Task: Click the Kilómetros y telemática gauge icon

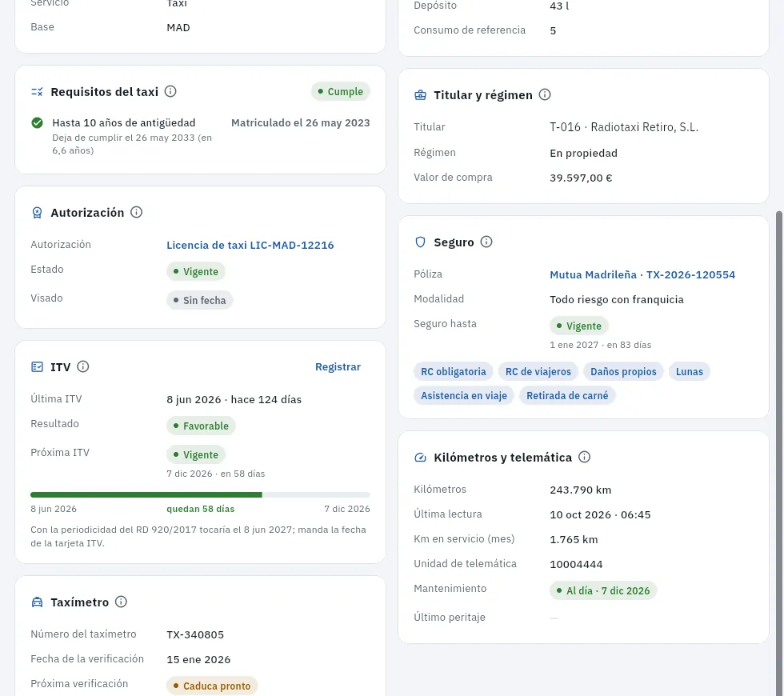Action: tap(421, 458)
